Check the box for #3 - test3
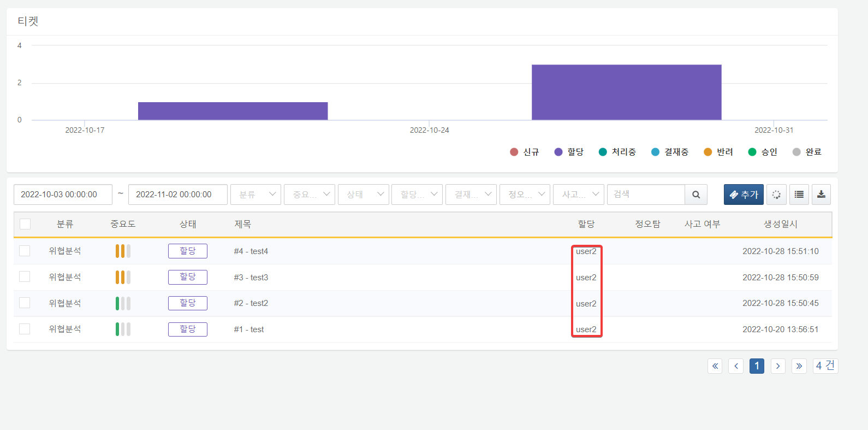 [25, 277]
